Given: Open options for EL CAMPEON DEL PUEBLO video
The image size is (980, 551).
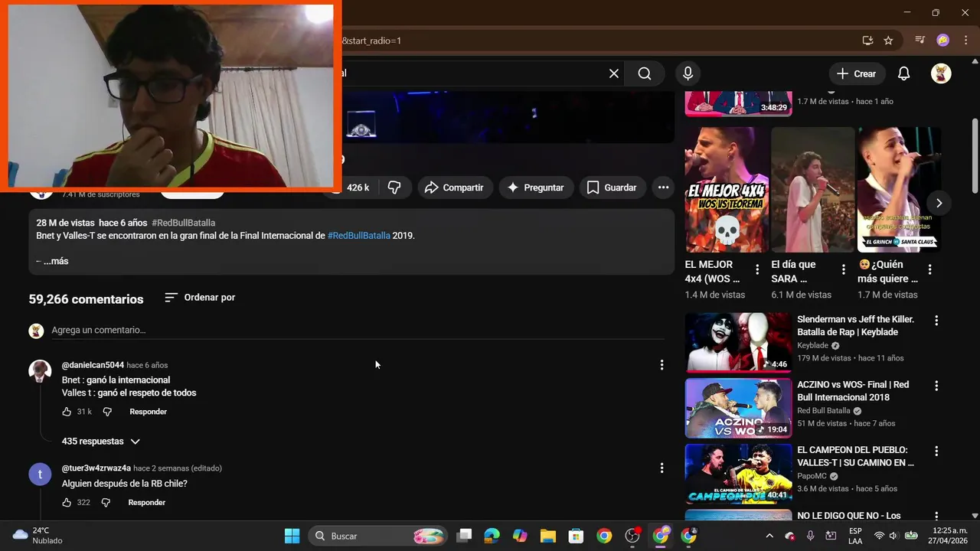Looking at the screenshot, I should point(936,452).
